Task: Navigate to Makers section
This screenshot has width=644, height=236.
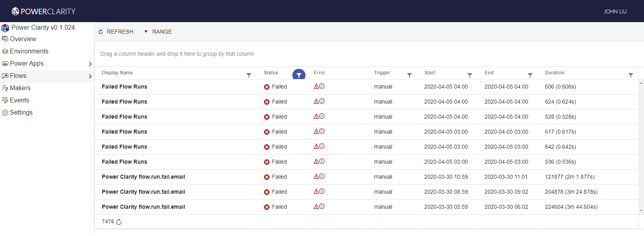Action: point(20,88)
